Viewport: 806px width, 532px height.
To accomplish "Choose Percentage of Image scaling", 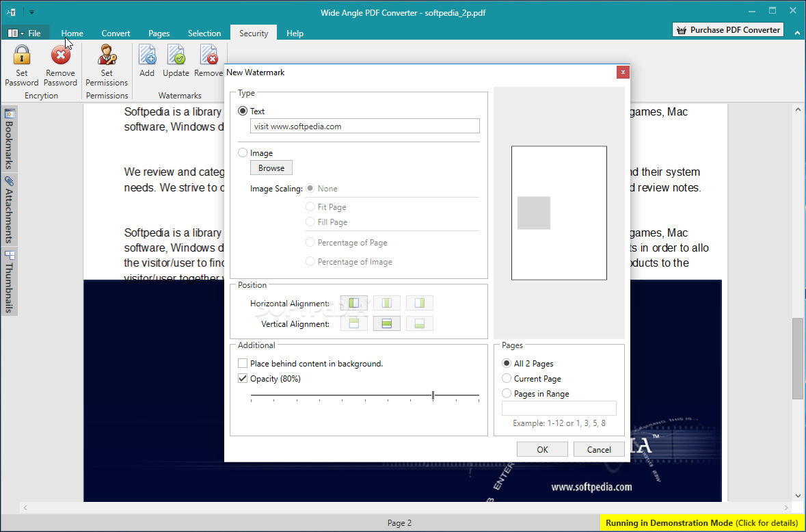I will (310, 262).
